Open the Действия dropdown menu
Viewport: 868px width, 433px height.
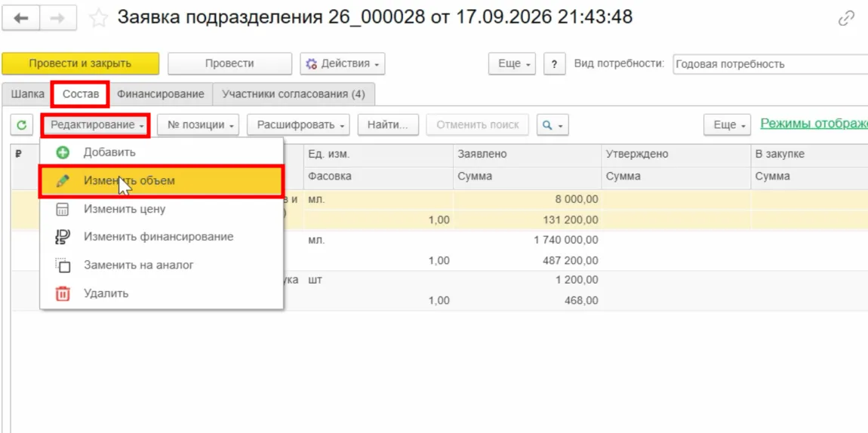(x=343, y=63)
